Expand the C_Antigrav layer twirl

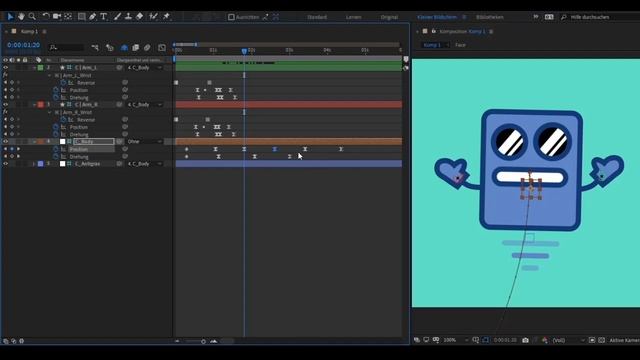pos(34,164)
